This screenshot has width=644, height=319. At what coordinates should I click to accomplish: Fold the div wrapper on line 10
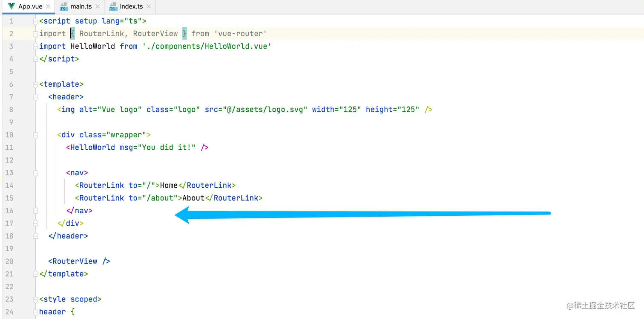click(x=36, y=135)
